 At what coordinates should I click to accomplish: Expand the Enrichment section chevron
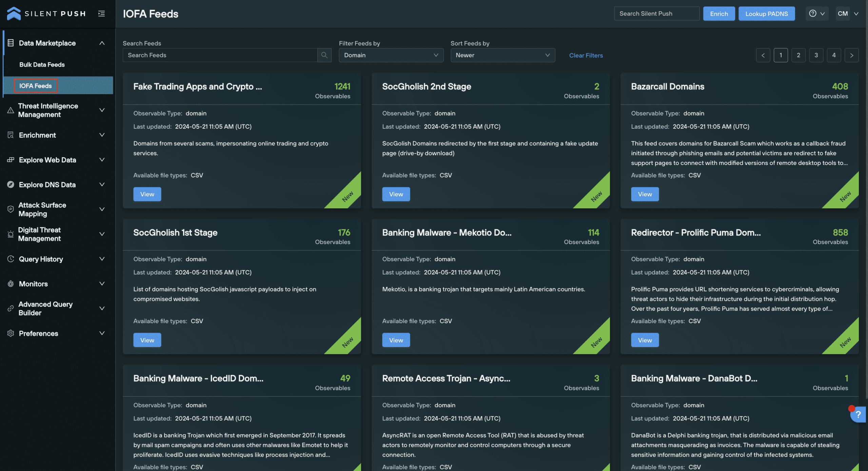click(102, 135)
